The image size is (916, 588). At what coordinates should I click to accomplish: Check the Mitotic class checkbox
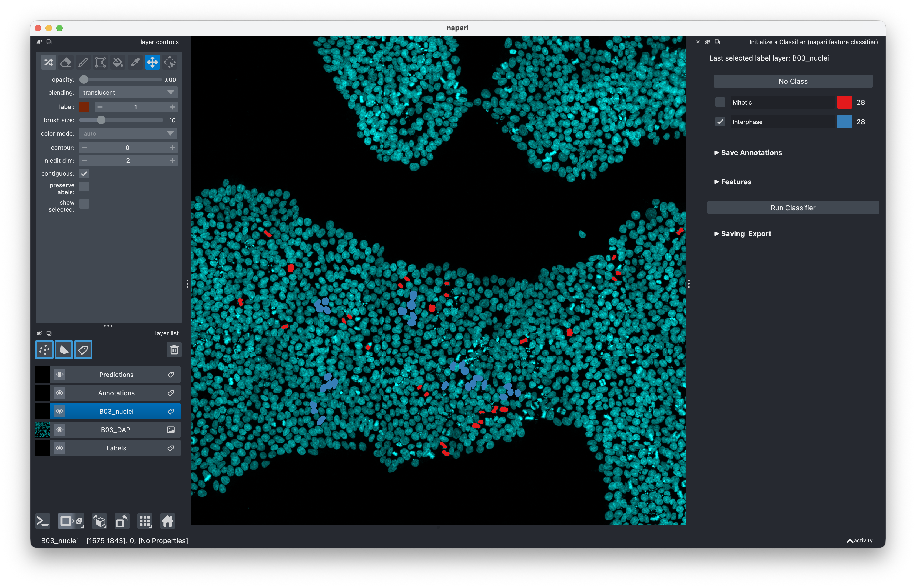[x=720, y=102]
